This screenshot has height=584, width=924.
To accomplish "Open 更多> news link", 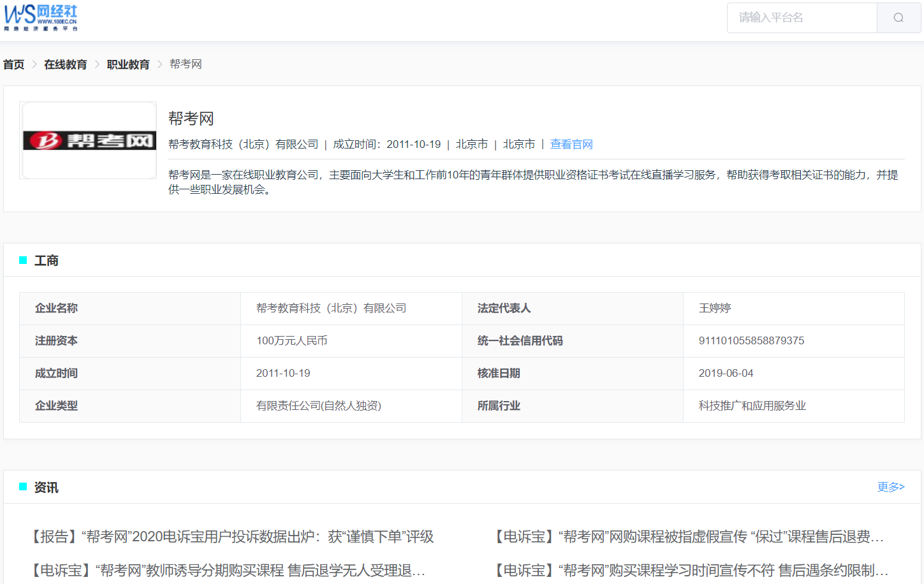I will click(x=891, y=487).
